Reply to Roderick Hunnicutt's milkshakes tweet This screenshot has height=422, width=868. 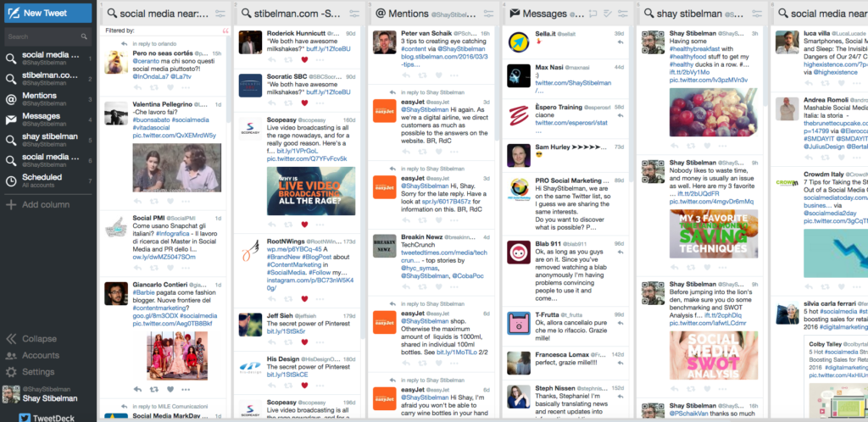(271, 59)
